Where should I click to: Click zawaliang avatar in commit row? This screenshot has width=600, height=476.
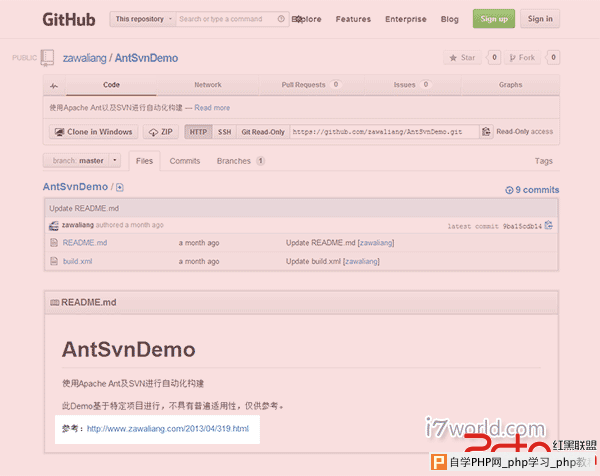pyautogui.click(x=54, y=226)
